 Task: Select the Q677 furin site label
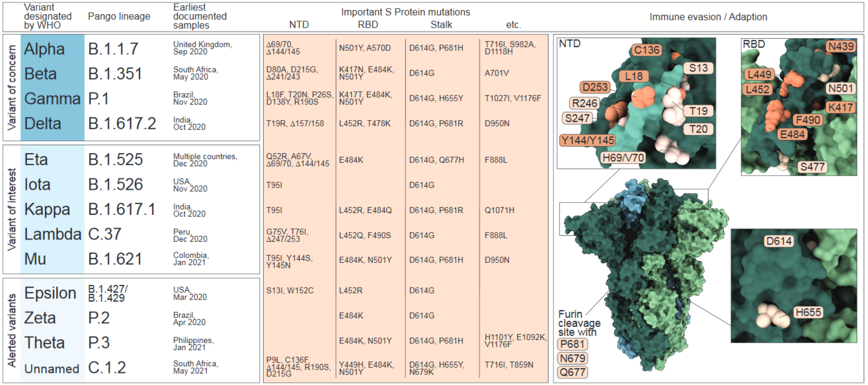572,372
